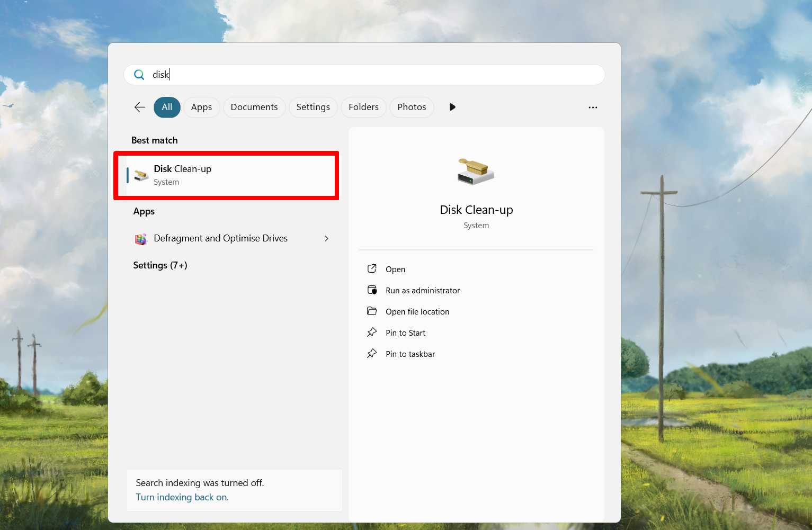Screen dimensions: 812x530
Task: Select the Defragment and Optimise Drives app icon
Action: [140, 239]
